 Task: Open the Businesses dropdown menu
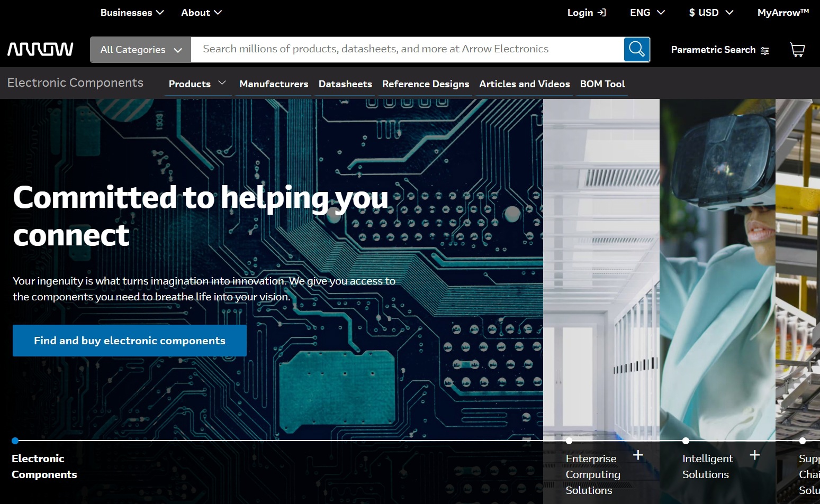tap(132, 12)
